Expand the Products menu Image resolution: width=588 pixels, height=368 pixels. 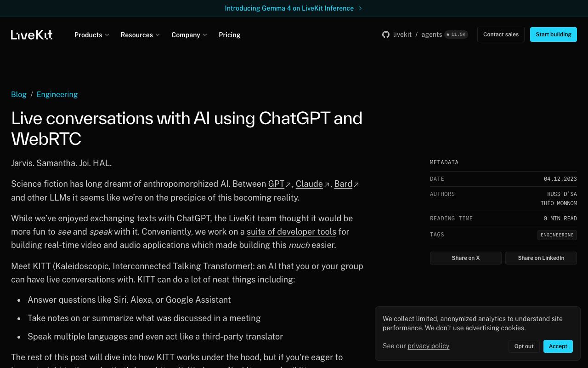coord(92,34)
